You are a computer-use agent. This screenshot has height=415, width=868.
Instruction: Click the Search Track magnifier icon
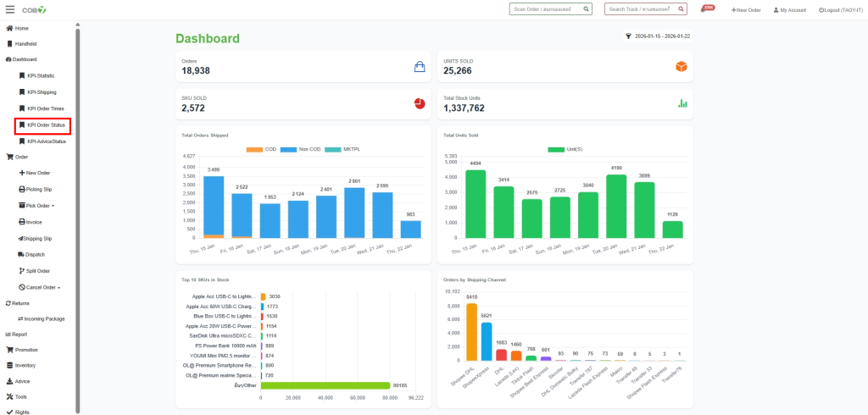[x=679, y=9]
